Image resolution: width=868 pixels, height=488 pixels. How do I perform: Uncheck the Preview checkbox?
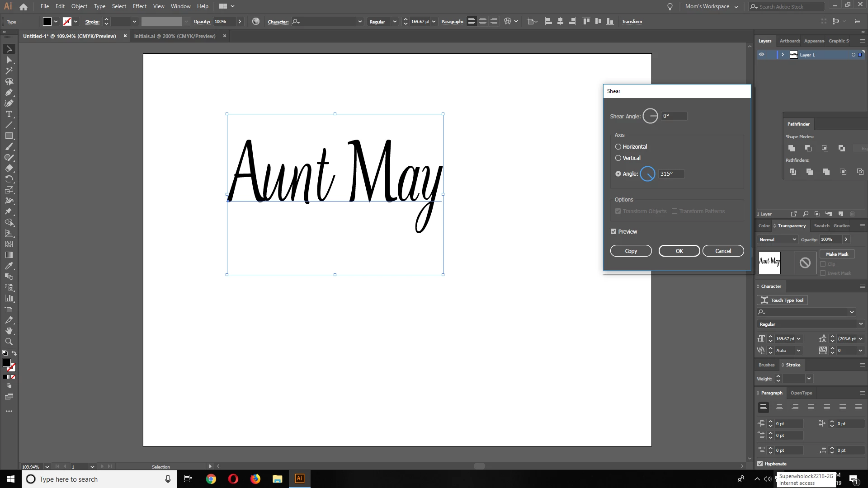tap(613, 231)
